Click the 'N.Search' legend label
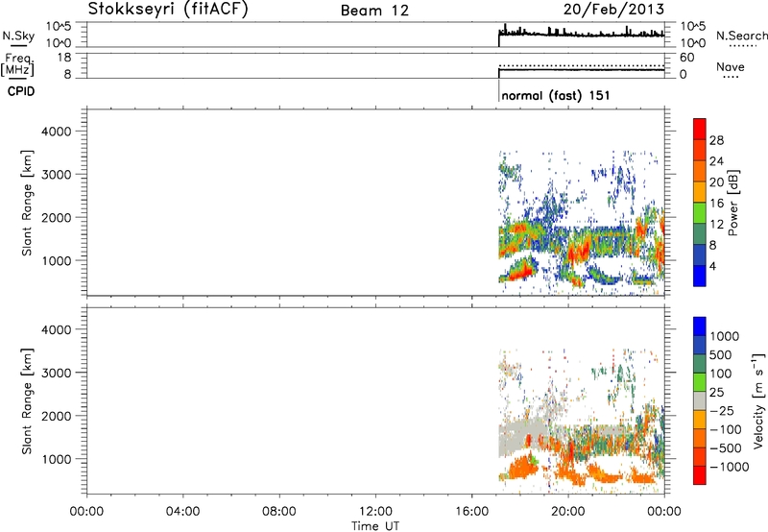 pyautogui.click(x=741, y=36)
